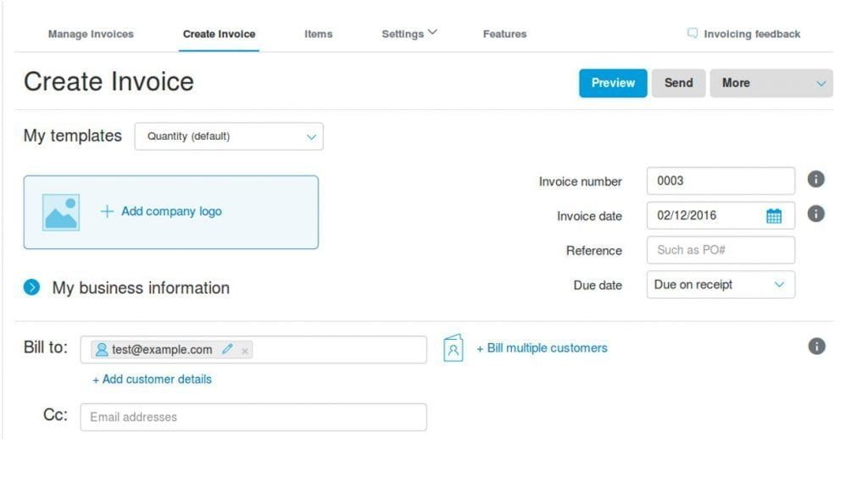Expand My business information section

tap(32, 287)
